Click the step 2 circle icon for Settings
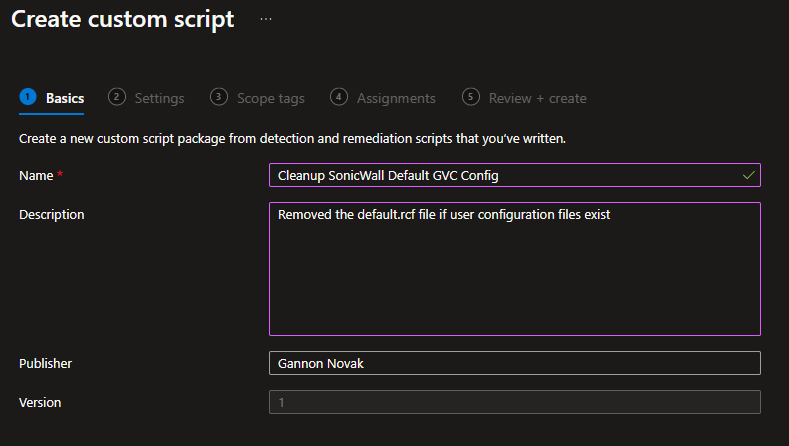Screen dimensions: 789x446 [117, 97]
